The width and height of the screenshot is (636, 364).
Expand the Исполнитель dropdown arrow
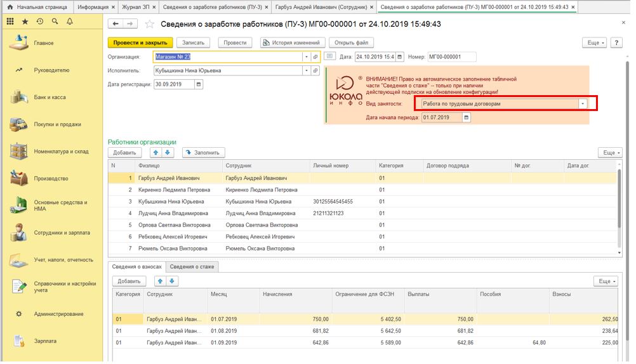307,70
